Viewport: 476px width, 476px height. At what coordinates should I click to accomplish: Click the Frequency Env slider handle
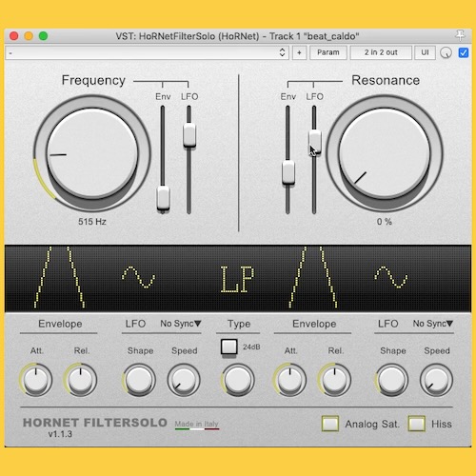(163, 199)
